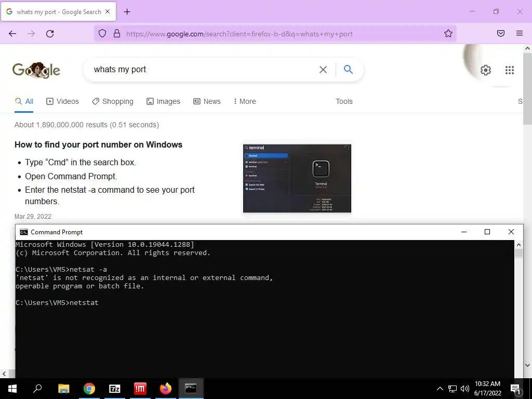Reload the Google search page
532x399 pixels.
tap(50, 34)
